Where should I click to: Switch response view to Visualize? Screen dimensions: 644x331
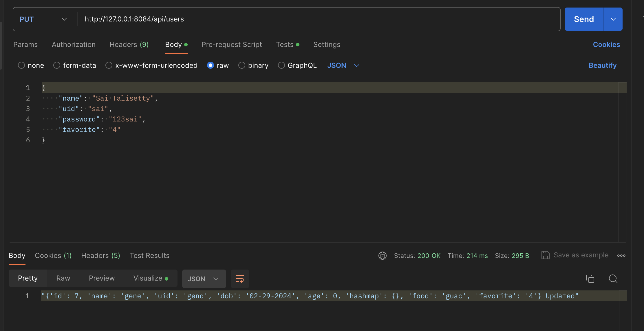coord(151,278)
